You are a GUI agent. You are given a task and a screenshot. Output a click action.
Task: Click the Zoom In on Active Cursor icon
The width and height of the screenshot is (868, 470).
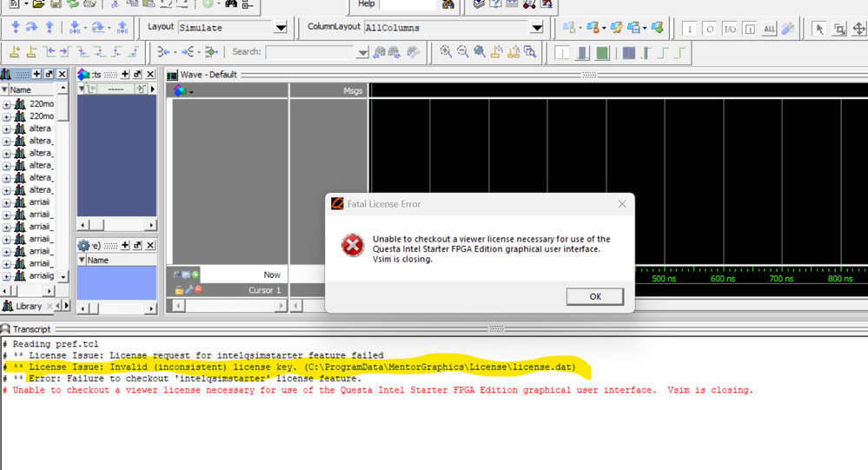[496, 52]
